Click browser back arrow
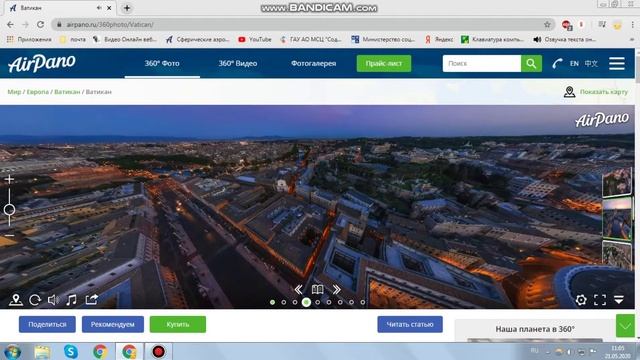This screenshot has width=640, height=360. tap(11, 24)
